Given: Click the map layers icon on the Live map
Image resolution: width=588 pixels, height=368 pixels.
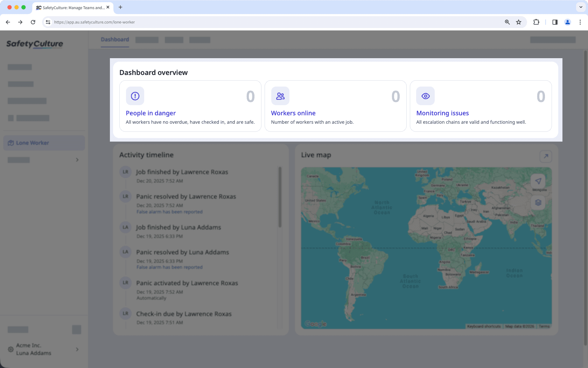Looking at the screenshot, I should (538, 202).
